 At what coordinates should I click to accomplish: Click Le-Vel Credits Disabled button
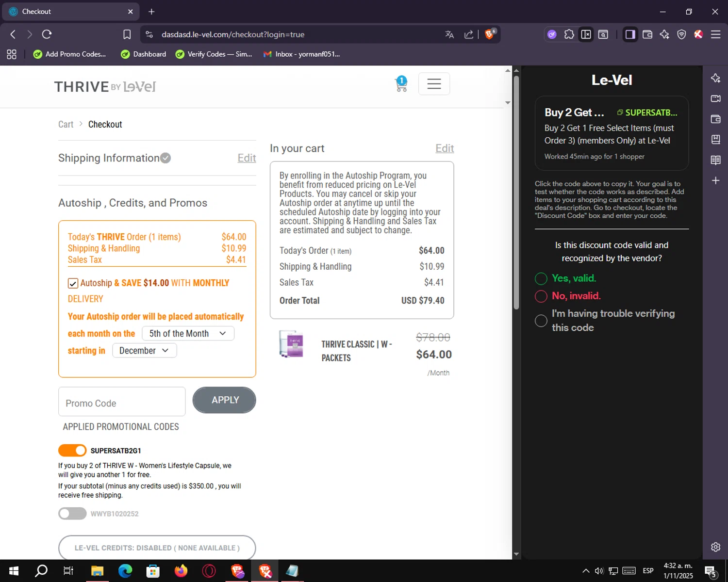(157, 548)
